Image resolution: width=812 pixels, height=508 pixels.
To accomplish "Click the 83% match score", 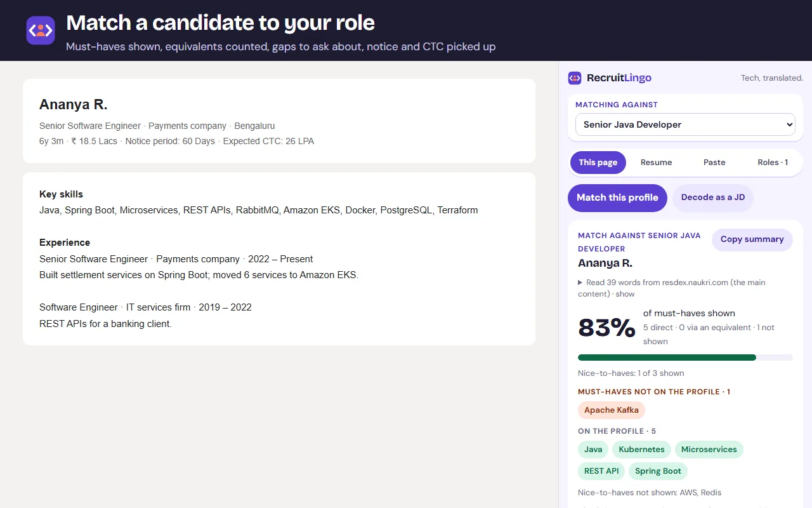I will 606,328.
